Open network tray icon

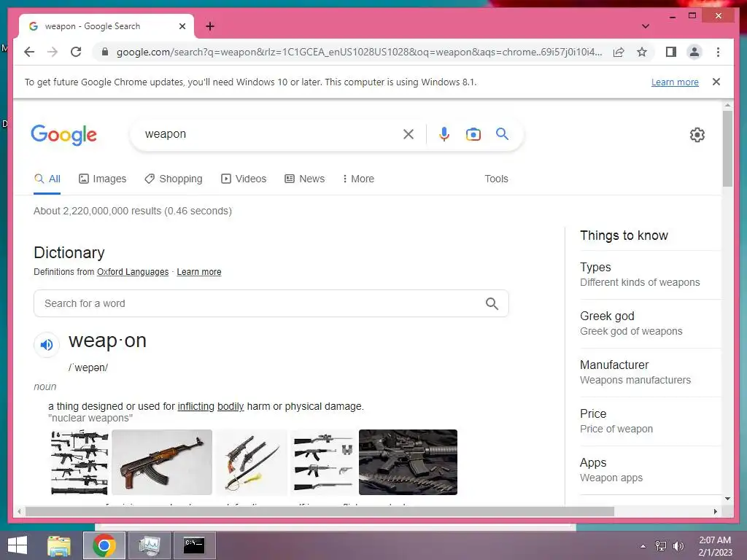point(661,546)
